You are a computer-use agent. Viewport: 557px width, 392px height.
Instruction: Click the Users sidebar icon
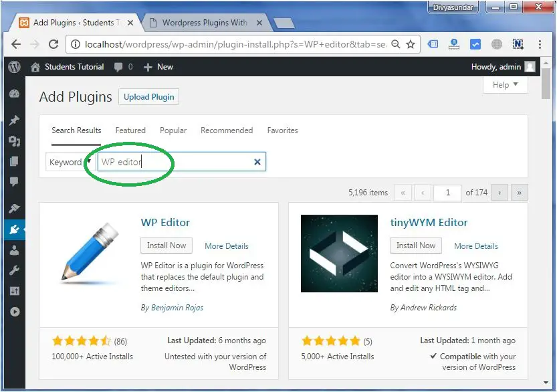[14, 250]
